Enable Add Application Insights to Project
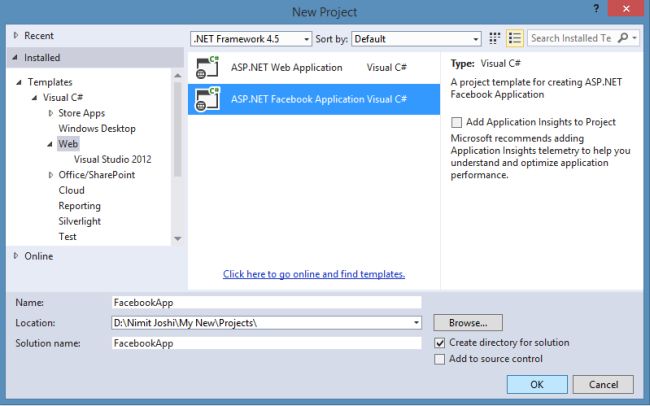The height and width of the screenshot is (406, 650). (x=456, y=122)
